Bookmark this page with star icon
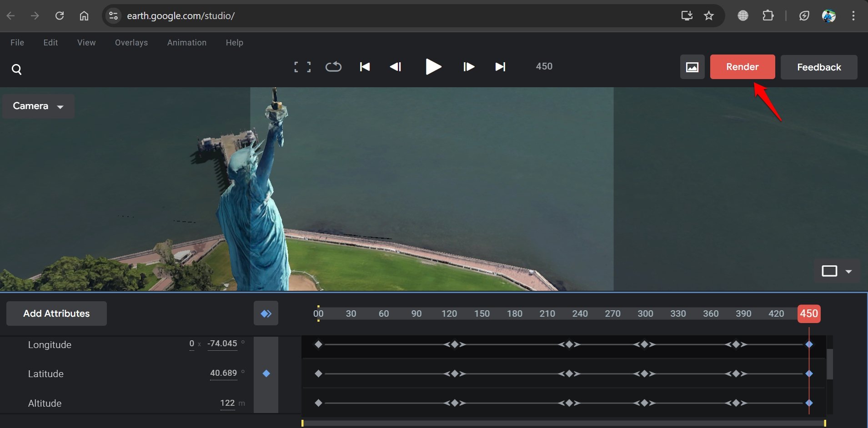Image resolution: width=868 pixels, height=428 pixels. click(x=709, y=16)
